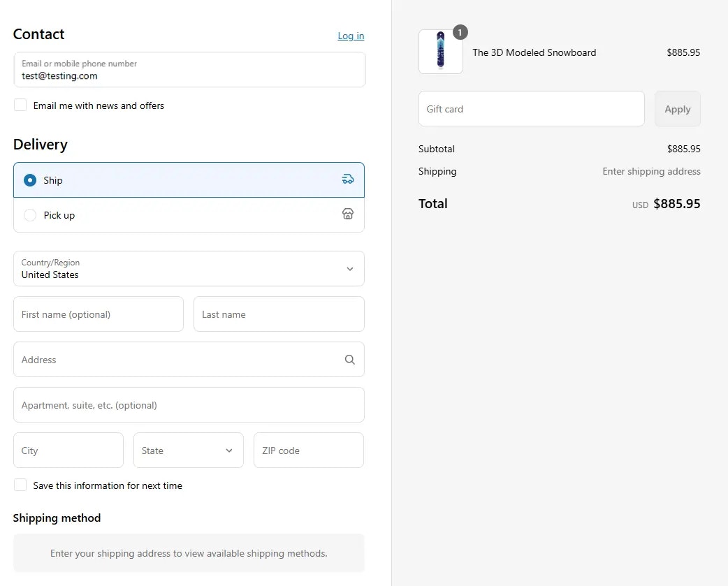
Task: Focus the Address input field
Action: (x=189, y=360)
